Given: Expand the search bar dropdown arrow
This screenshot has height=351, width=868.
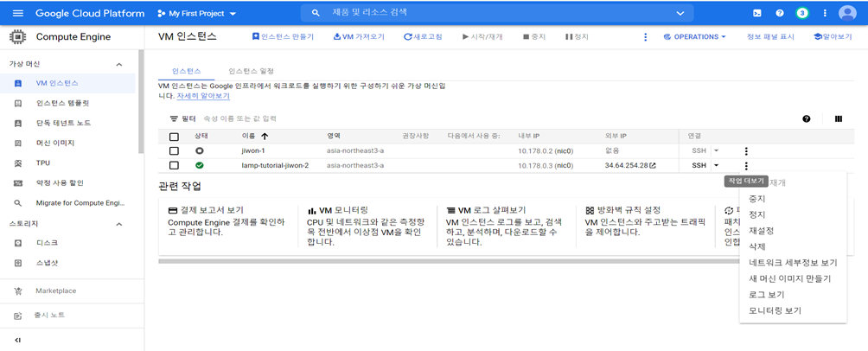Looking at the screenshot, I should (681, 13).
